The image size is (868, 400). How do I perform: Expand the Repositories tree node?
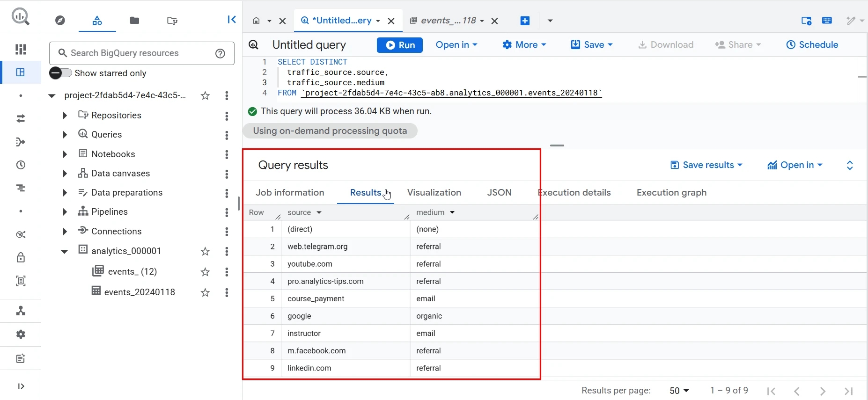coord(65,115)
